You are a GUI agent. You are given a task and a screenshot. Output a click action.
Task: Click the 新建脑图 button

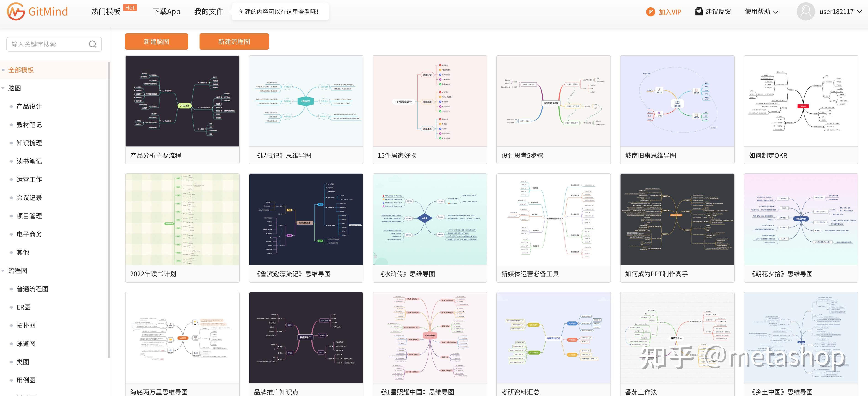click(156, 42)
